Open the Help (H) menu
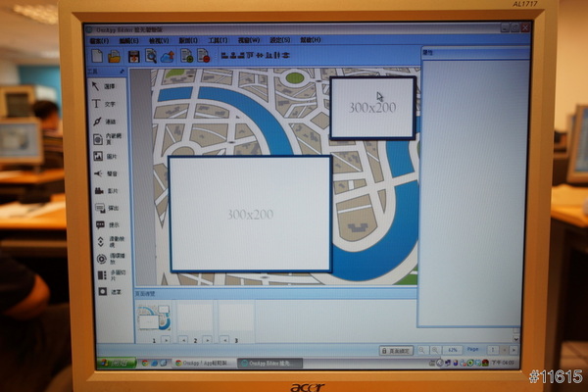588x392 pixels. click(x=310, y=40)
